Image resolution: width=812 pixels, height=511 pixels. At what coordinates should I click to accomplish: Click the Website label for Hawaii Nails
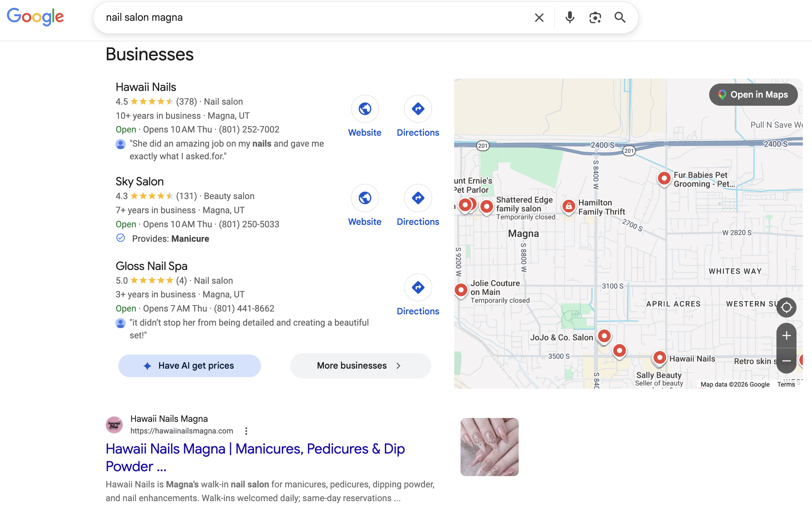point(365,133)
